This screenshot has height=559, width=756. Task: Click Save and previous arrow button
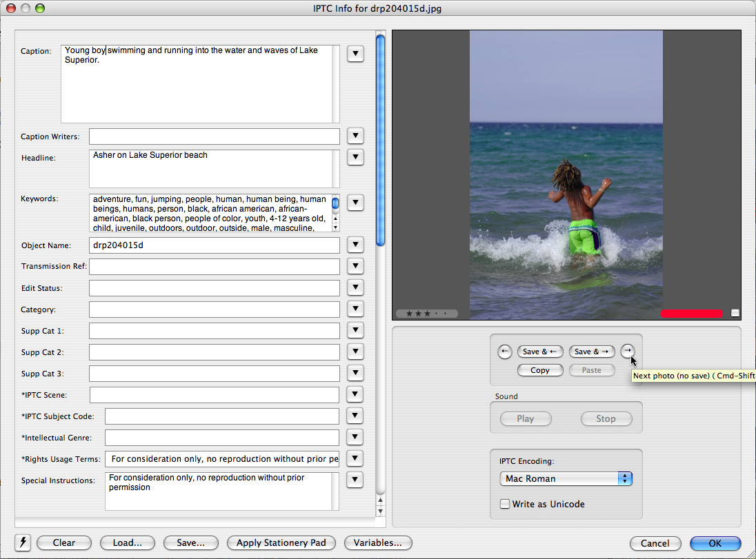click(x=540, y=352)
